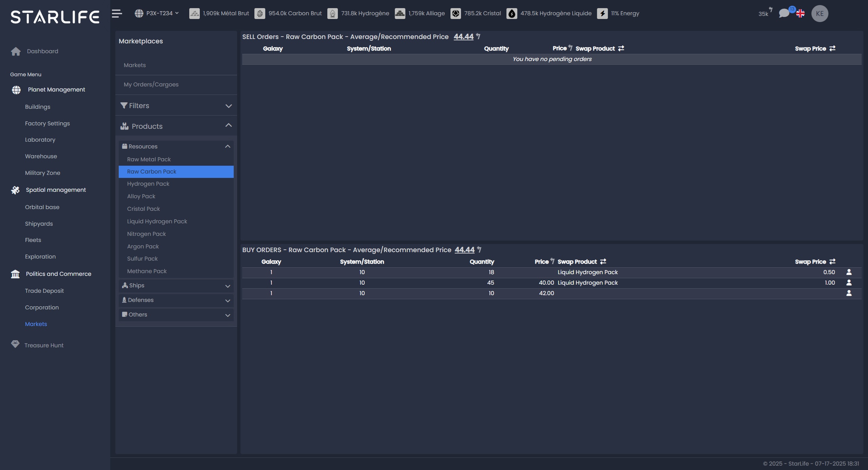Open the chat messages bubble icon
The image size is (868, 470).
784,13
